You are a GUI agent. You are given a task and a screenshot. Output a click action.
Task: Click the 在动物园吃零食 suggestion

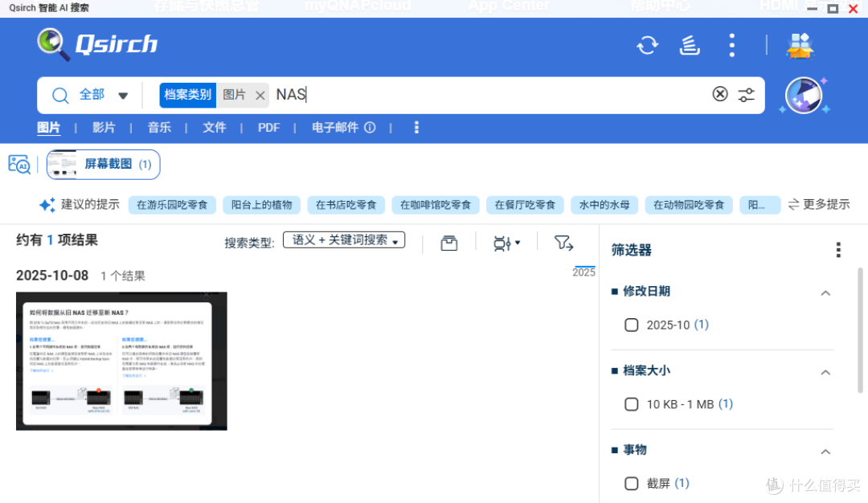(689, 205)
